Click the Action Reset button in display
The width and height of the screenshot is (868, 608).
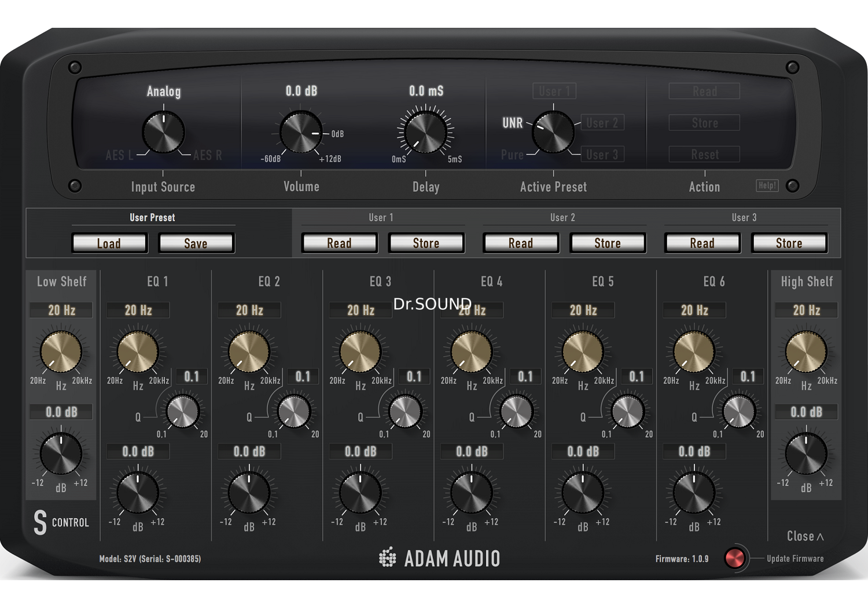pos(704,155)
